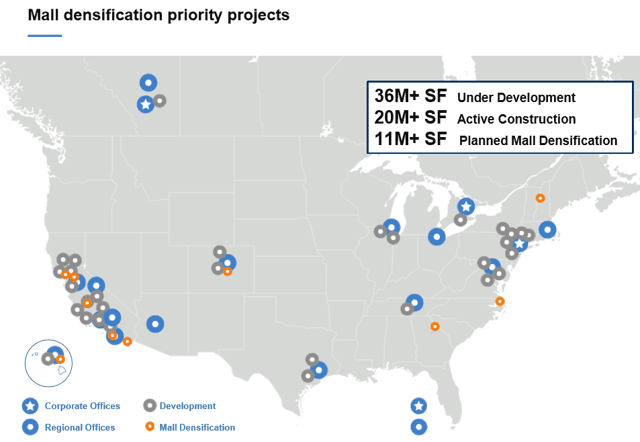Click the 'Under Development' text
Viewport: 640px width, 442px height.
516,98
